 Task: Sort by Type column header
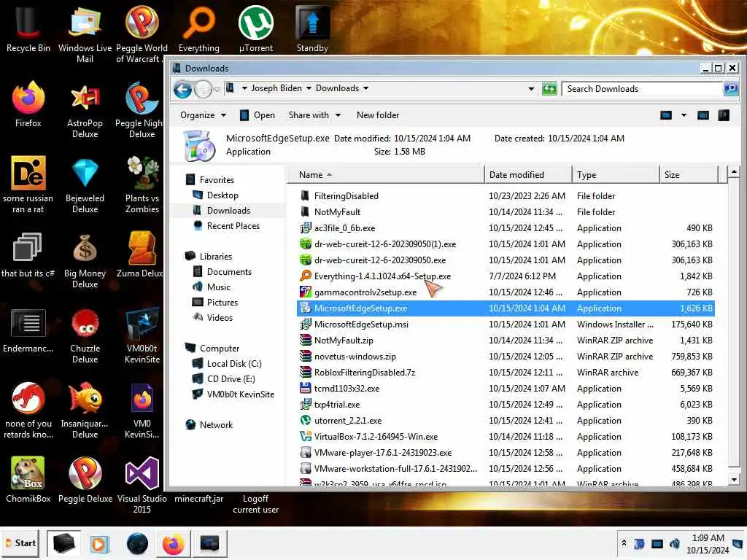pos(616,175)
